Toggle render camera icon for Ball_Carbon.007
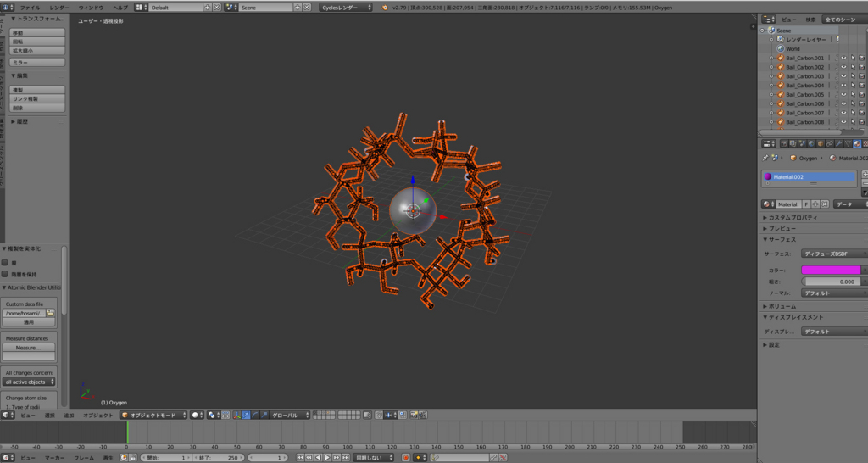Image resolution: width=868 pixels, height=463 pixels. pyautogui.click(x=861, y=113)
